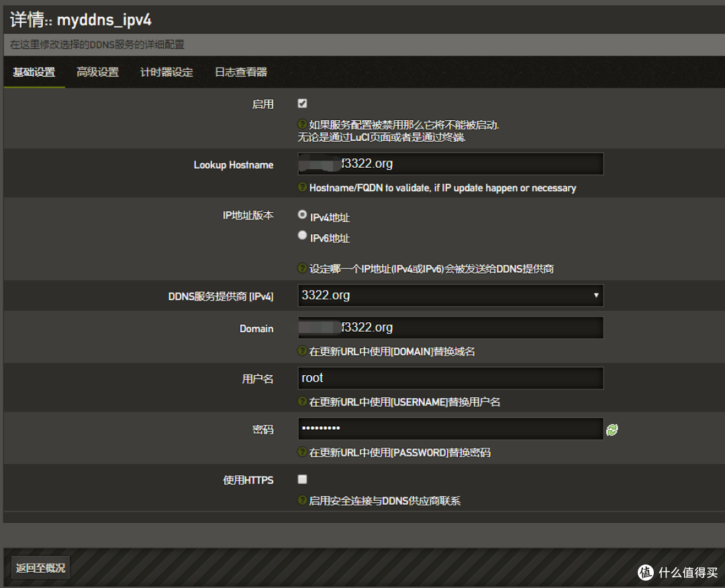Click the help icon for 使用HTTPS option
Screen dimensions: 725x588
(x=301, y=499)
